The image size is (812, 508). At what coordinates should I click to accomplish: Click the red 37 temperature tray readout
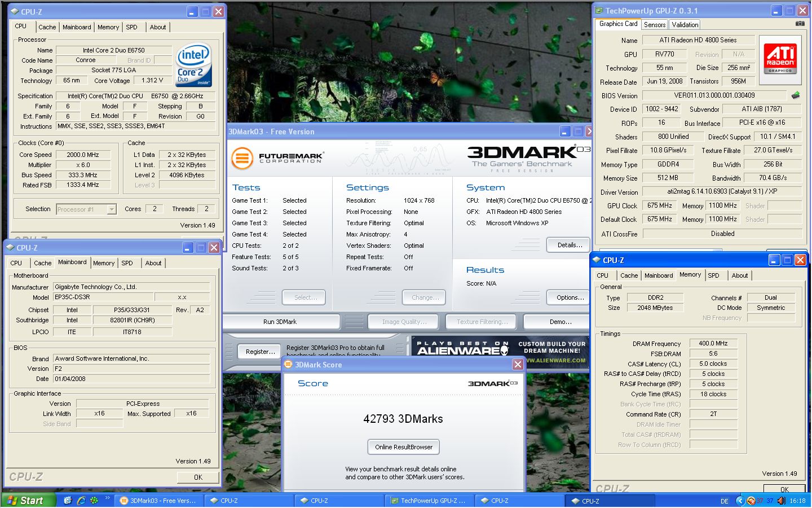pyautogui.click(x=760, y=501)
